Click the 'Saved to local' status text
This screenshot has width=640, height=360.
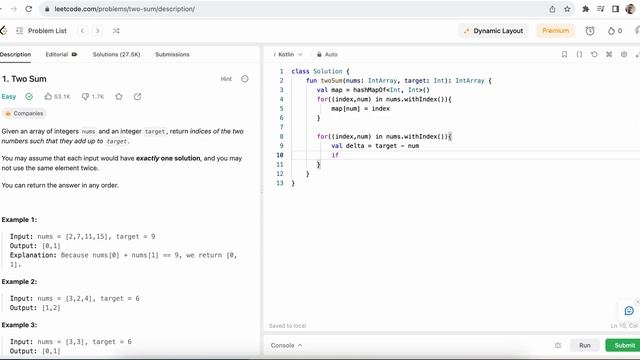pos(287,326)
